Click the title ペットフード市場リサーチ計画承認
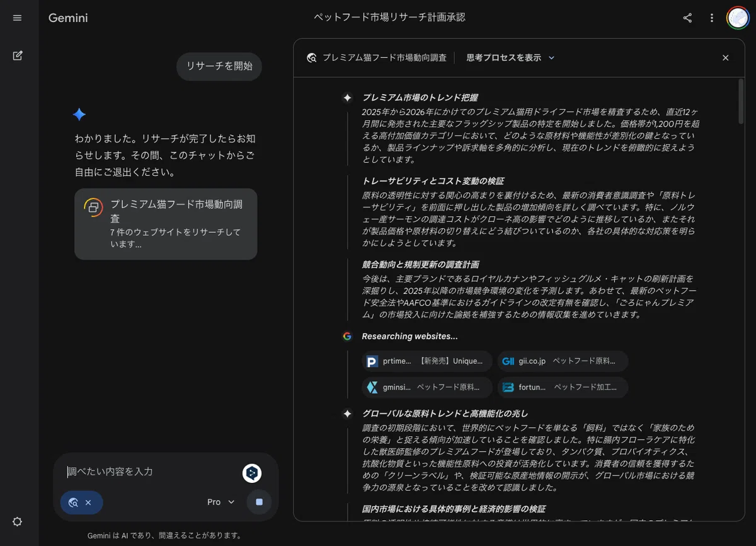The width and height of the screenshot is (756, 546). (389, 17)
